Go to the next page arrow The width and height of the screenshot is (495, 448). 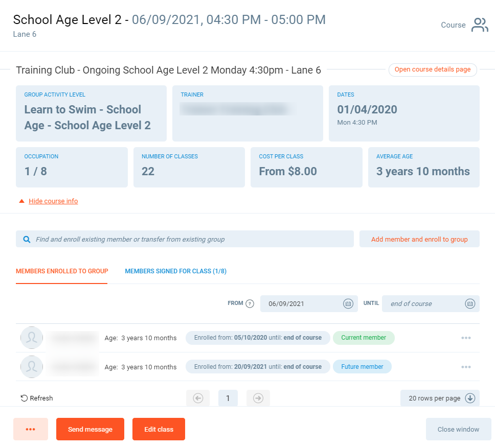tap(258, 398)
